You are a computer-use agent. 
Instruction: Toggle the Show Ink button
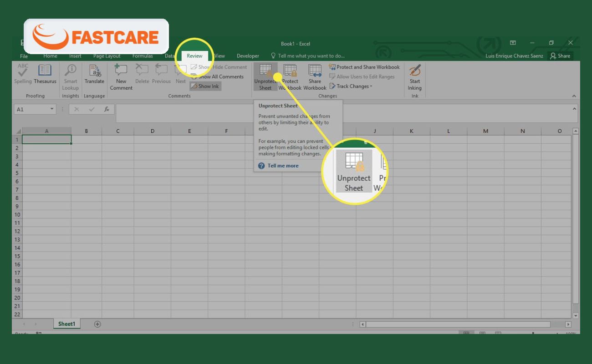(205, 86)
